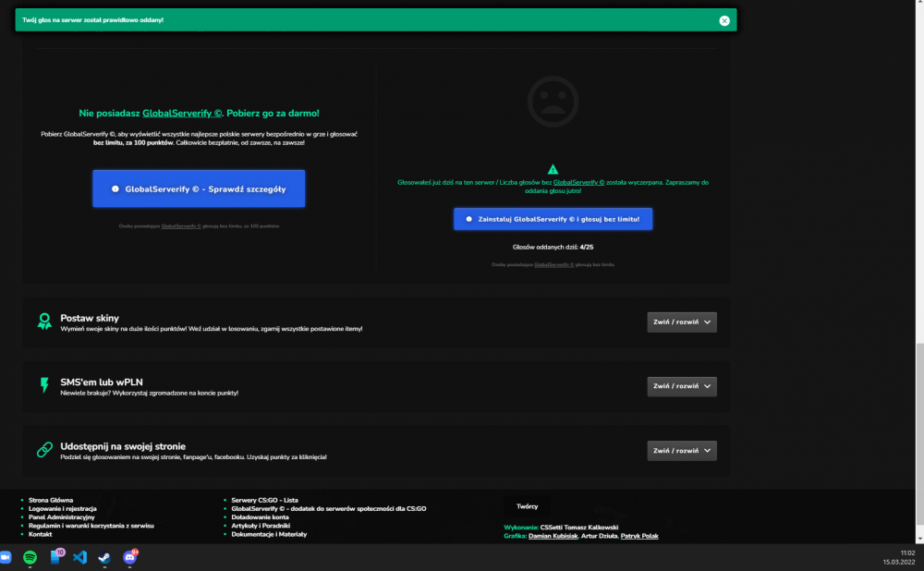
Task: Open GlobalServerify © - dodatek do serwerów footer link
Action: point(329,508)
